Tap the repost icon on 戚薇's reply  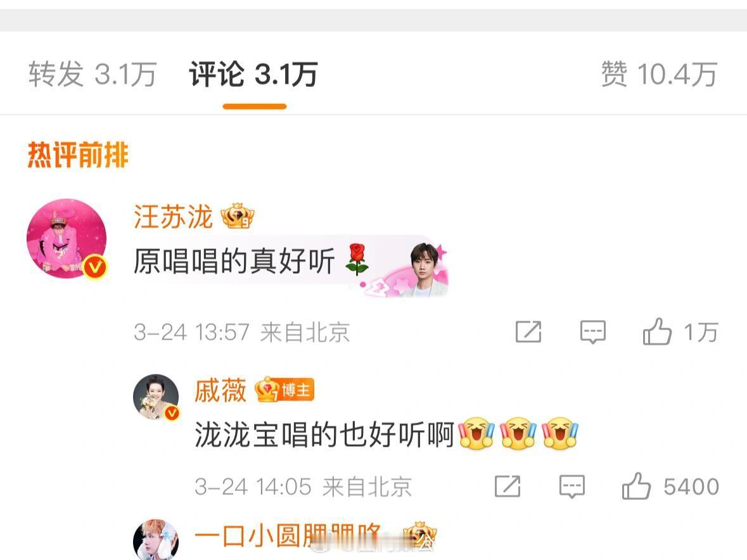coord(508,486)
